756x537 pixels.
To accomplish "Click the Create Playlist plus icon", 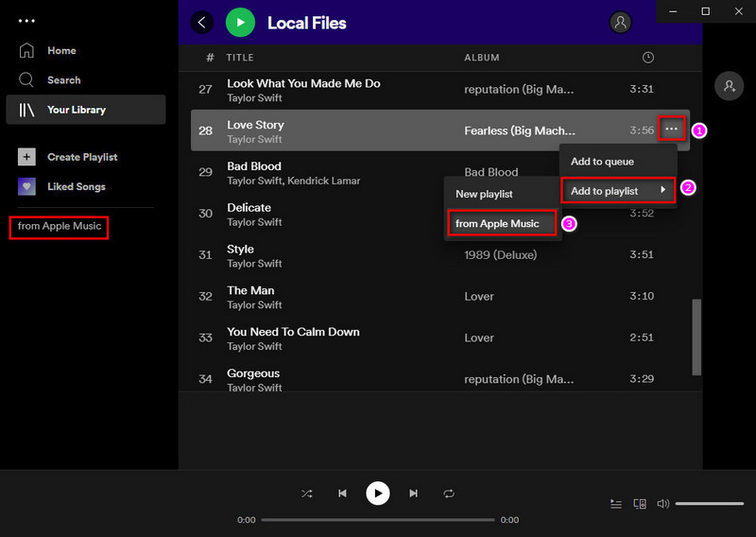I will tap(26, 157).
